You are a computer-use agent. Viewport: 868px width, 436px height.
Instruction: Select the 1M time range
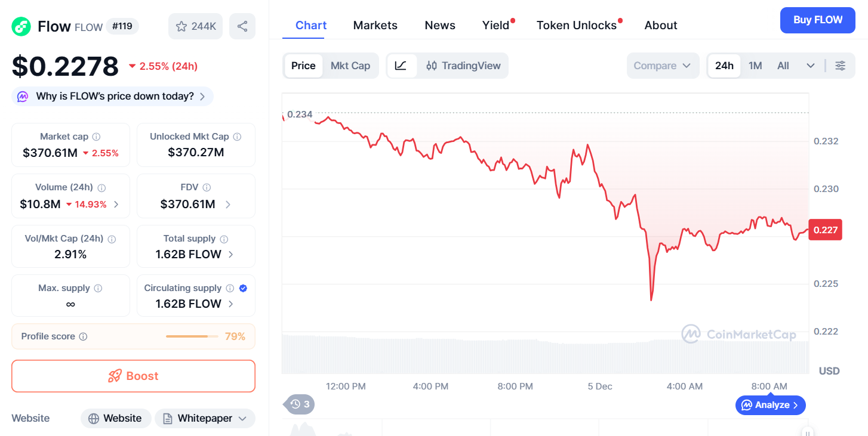coord(755,66)
